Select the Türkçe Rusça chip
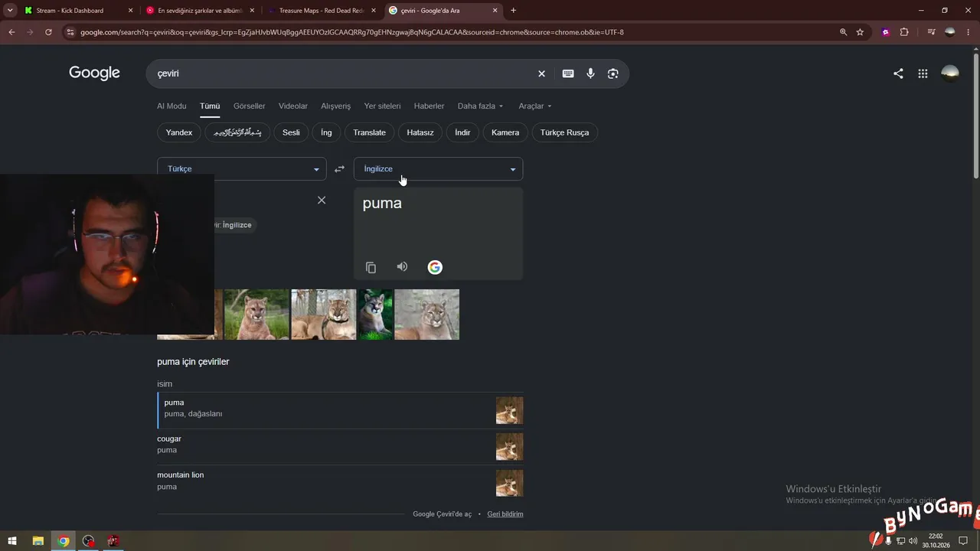This screenshot has width=980, height=551. (564, 132)
